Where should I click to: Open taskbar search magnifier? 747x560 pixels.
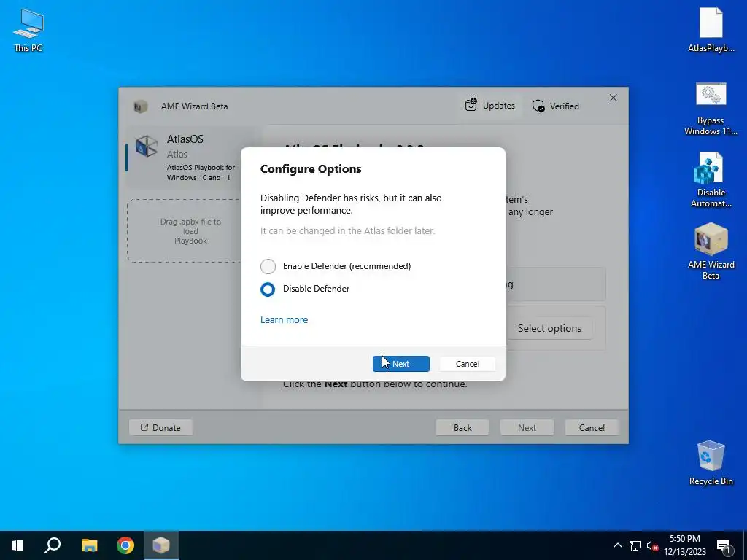pos(53,545)
